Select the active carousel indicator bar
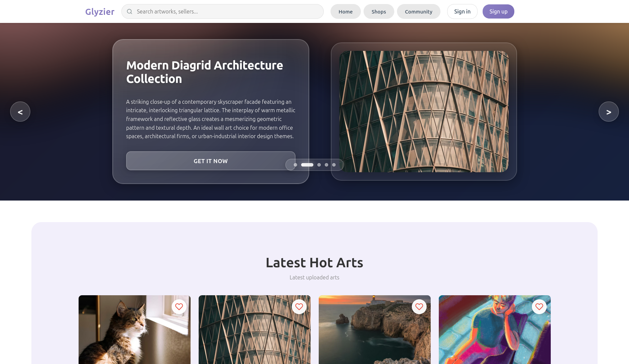This screenshot has height=364, width=629. point(307,165)
